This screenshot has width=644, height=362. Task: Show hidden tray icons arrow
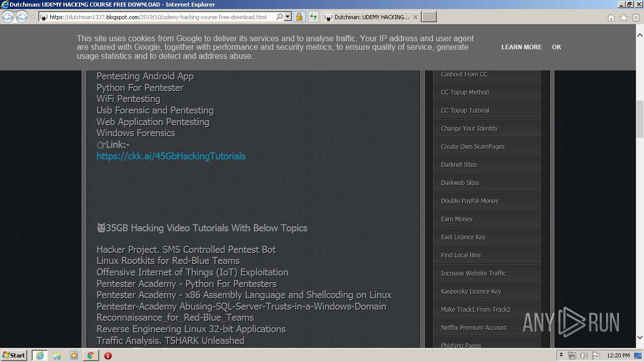pyautogui.click(x=561, y=355)
